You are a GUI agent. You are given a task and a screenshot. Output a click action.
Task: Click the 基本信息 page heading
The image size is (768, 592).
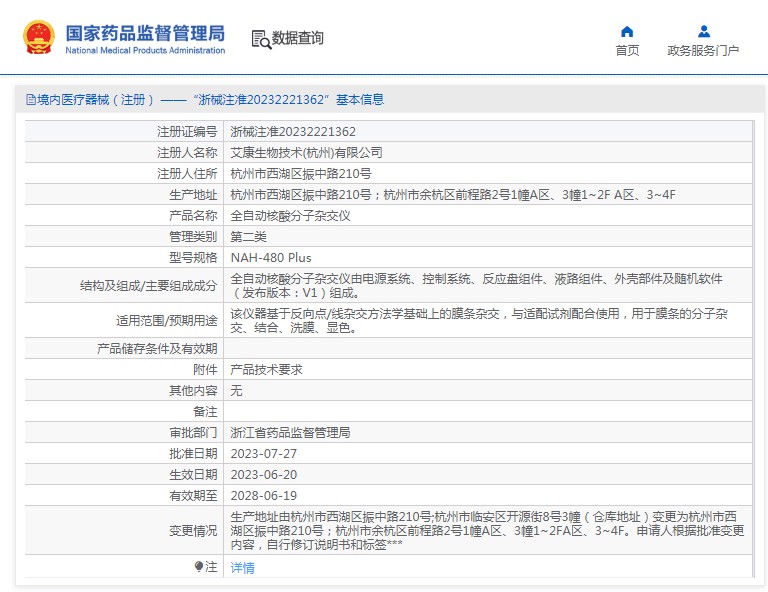360,100
